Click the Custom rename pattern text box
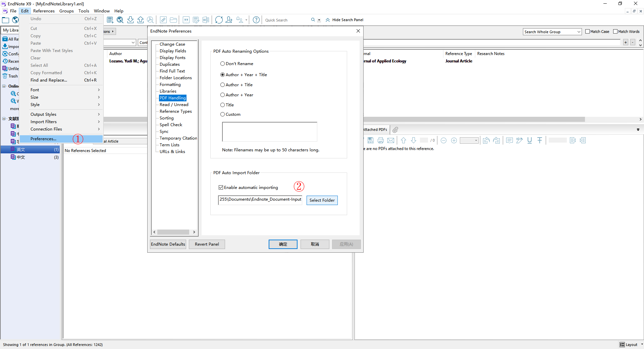644x349 pixels. click(x=269, y=132)
